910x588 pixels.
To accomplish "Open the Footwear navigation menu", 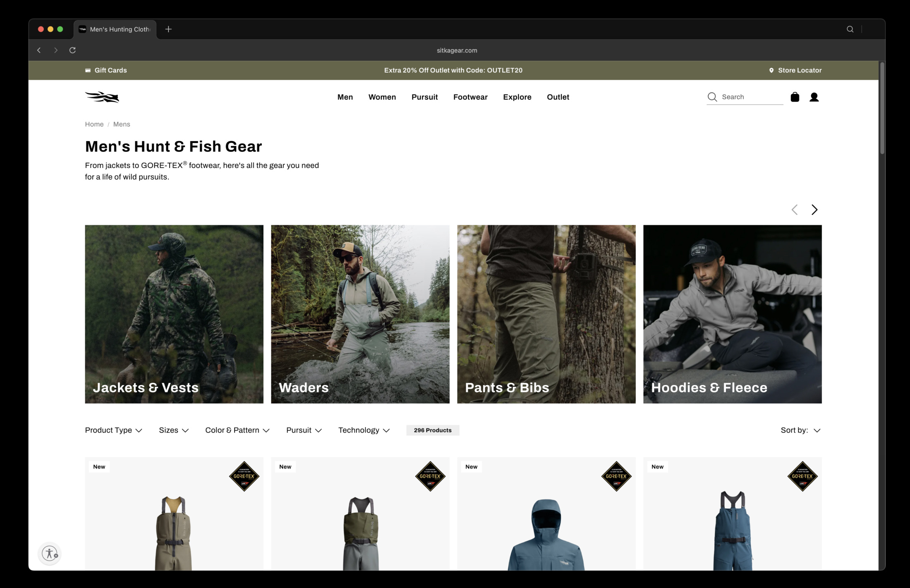I will [x=470, y=97].
